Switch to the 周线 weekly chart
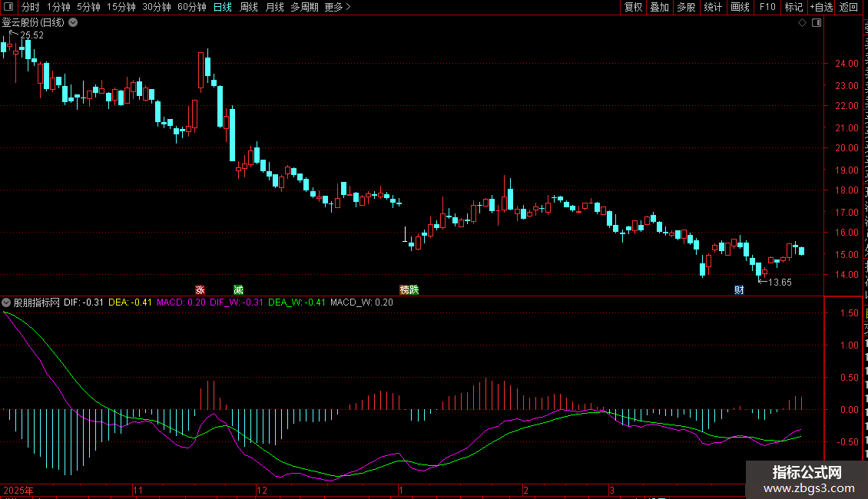868x499 pixels. click(x=249, y=7)
